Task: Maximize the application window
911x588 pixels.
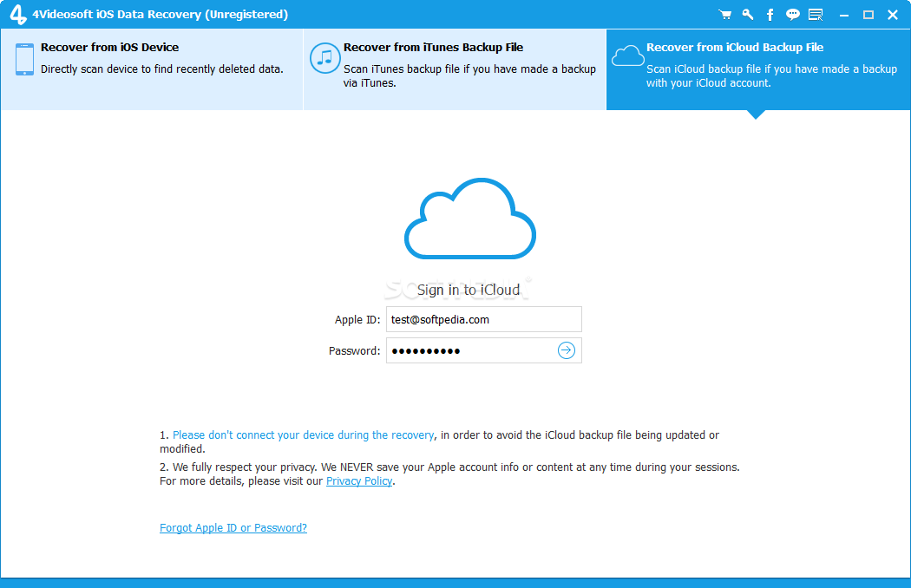Action: 868,15
